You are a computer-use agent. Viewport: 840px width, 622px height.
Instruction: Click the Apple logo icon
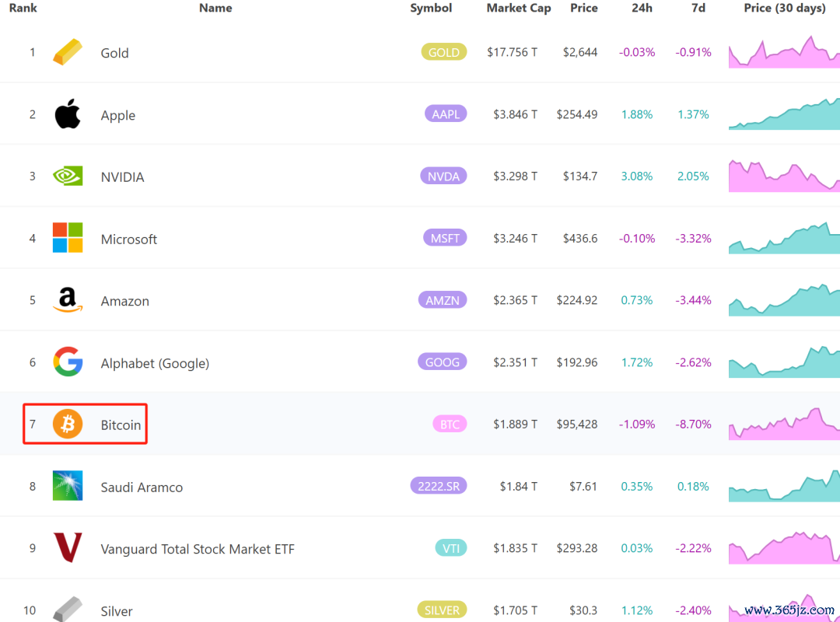point(68,114)
